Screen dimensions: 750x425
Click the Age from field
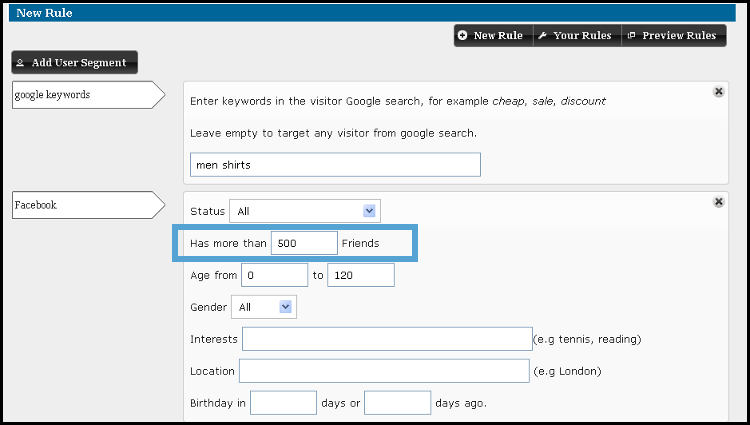click(275, 275)
